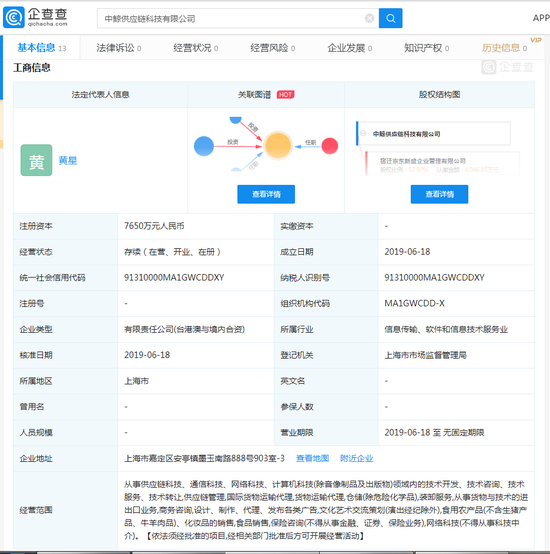Click the 经营范围 description text
550x554 pixels.
326,510
